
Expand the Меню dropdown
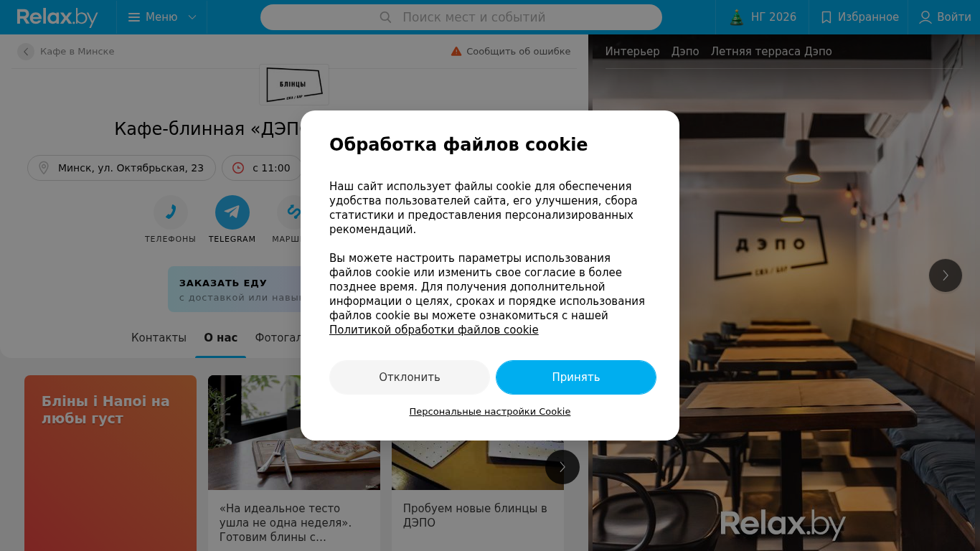[x=162, y=17]
